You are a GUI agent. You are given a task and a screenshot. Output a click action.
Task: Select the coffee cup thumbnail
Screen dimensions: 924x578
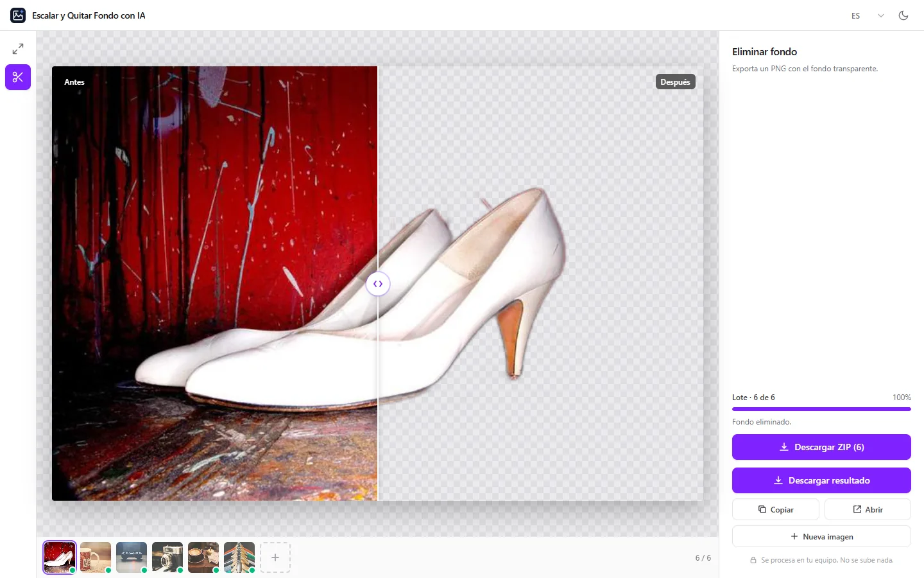[x=203, y=557]
